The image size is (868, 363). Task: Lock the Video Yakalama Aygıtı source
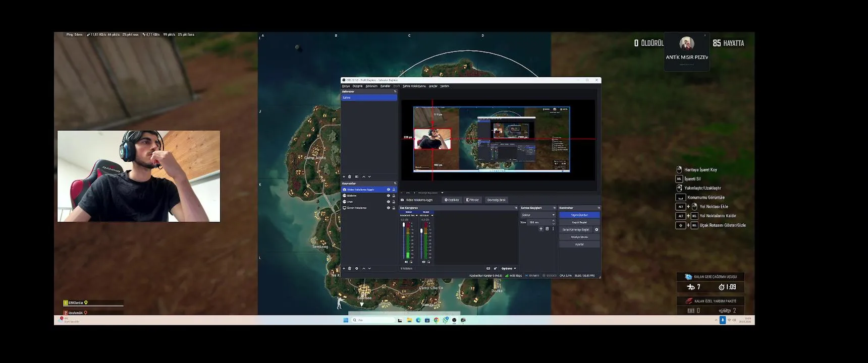tap(394, 190)
